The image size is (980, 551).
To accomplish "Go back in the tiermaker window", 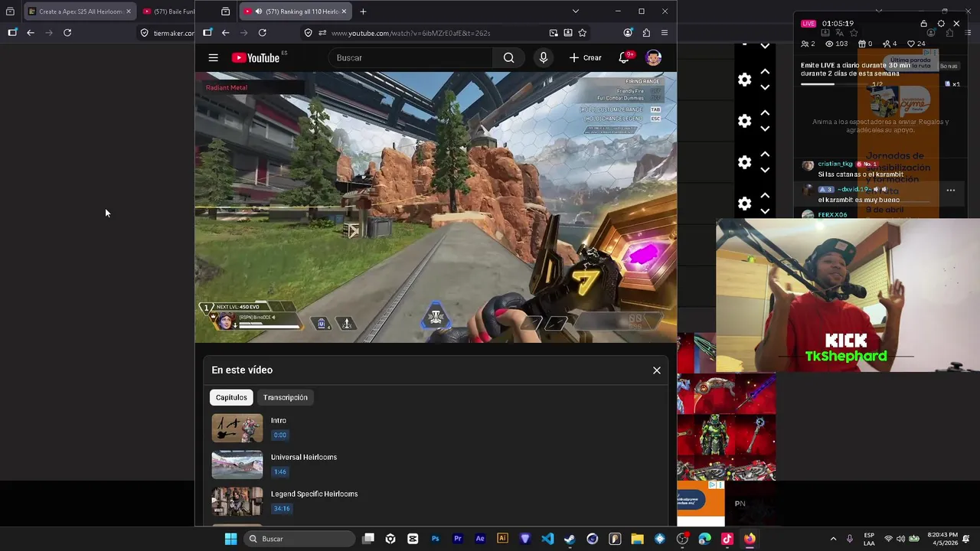I will pos(31,33).
